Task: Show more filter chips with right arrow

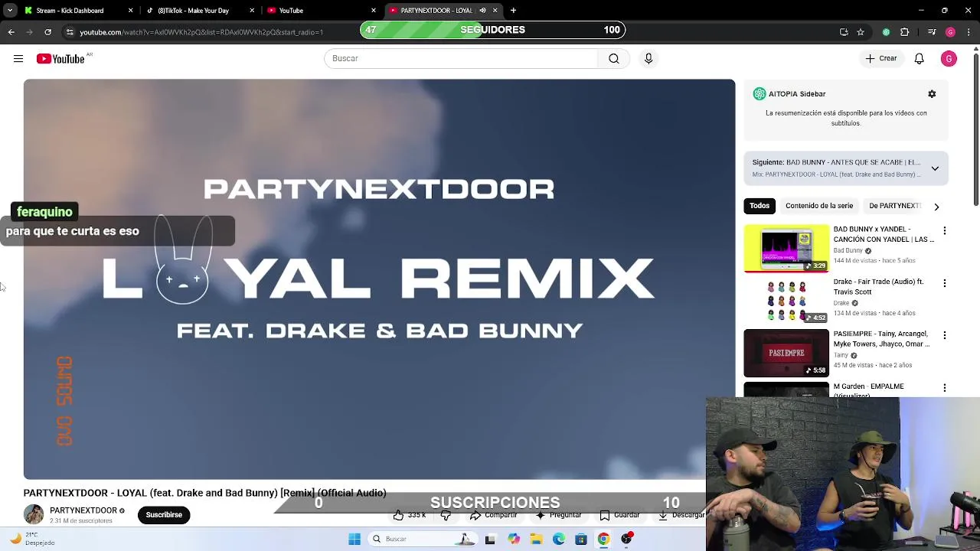Action: (936, 207)
